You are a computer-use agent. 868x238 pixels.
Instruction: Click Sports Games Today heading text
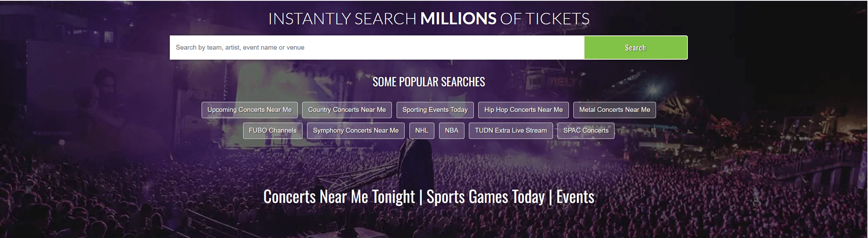(x=486, y=197)
